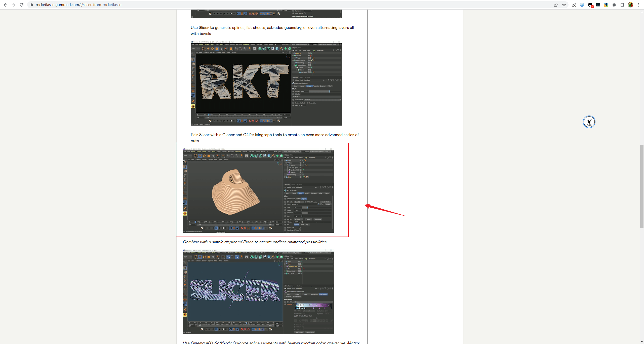Screen dimensions: 644x344
Task: Open the Extensions puzzle-piece menu
Action: [614, 5]
